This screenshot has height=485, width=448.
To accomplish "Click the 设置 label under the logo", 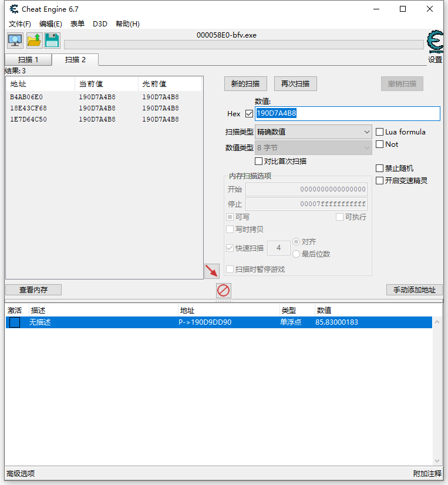I will [x=434, y=60].
